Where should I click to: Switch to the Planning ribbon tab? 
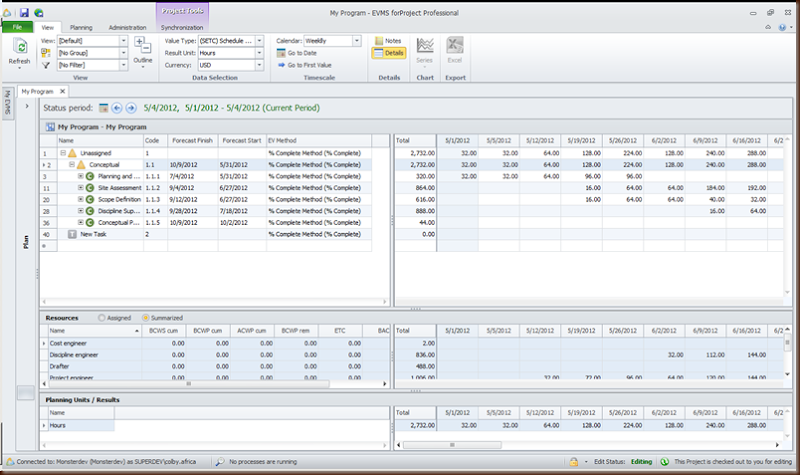click(x=82, y=28)
